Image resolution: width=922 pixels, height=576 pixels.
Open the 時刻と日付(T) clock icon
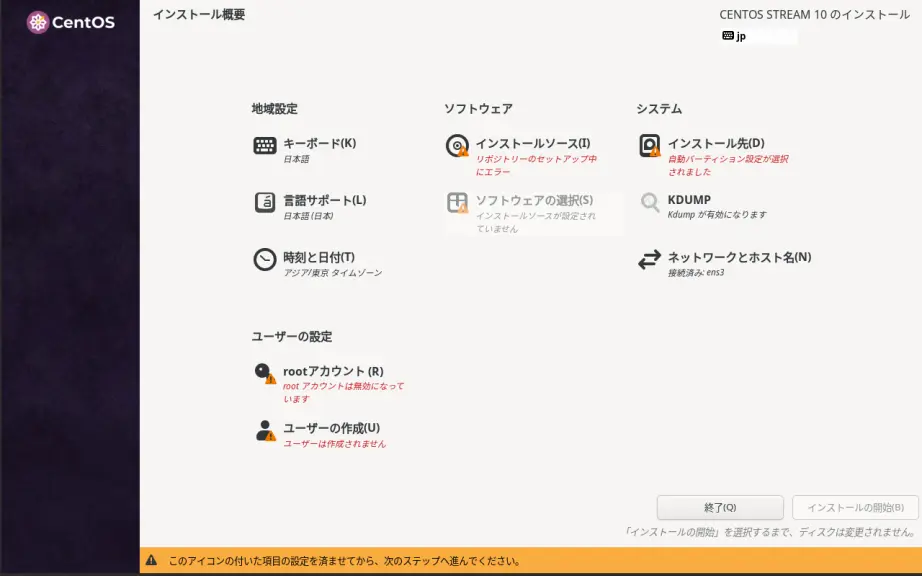click(265, 259)
